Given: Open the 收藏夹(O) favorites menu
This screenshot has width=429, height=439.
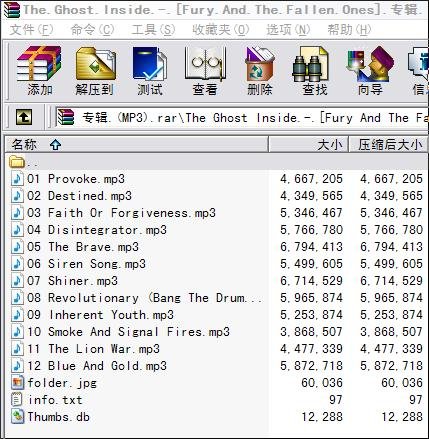Looking at the screenshot, I should (x=221, y=30).
